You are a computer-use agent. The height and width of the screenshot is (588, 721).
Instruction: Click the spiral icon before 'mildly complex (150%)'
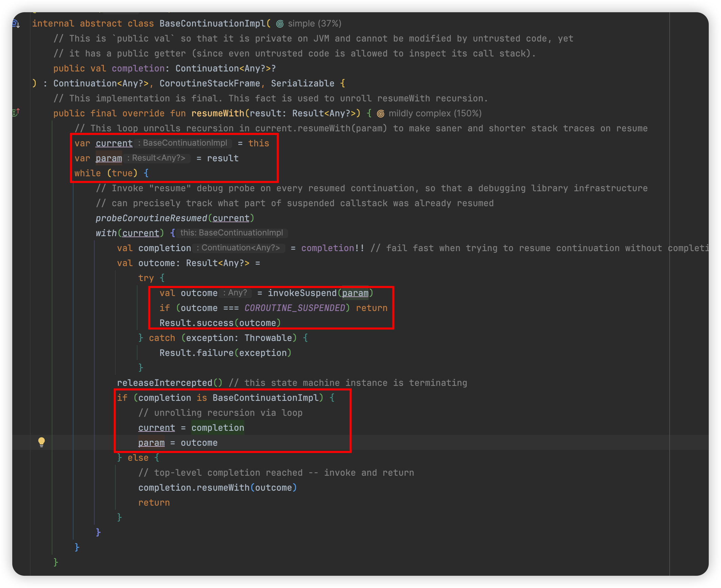click(381, 114)
